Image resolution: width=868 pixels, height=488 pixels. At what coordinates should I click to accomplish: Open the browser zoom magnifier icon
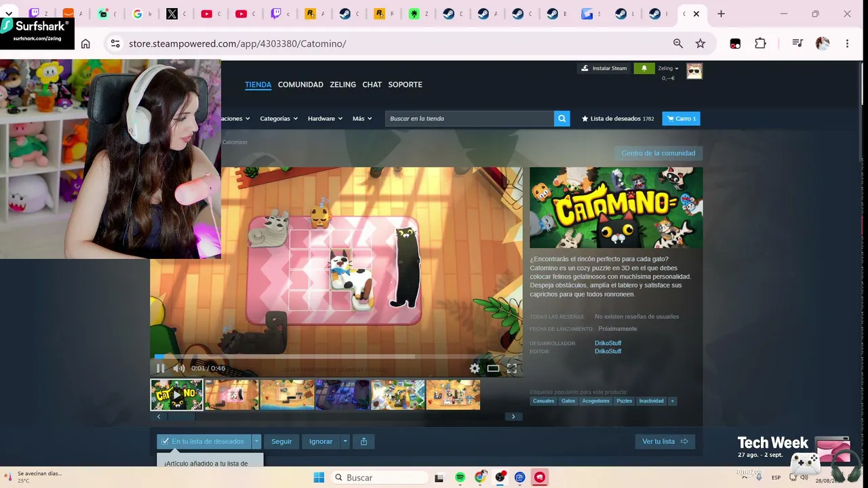tap(678, 43)
